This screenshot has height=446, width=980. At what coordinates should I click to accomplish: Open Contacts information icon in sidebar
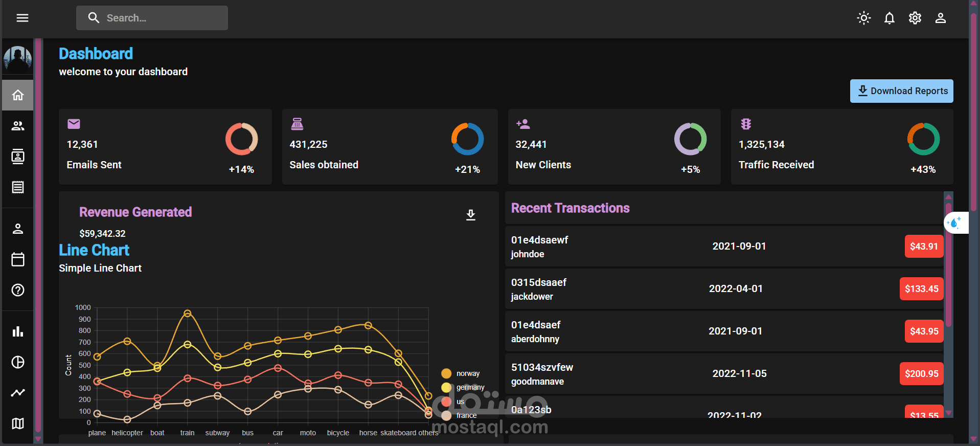pos(18,157)
